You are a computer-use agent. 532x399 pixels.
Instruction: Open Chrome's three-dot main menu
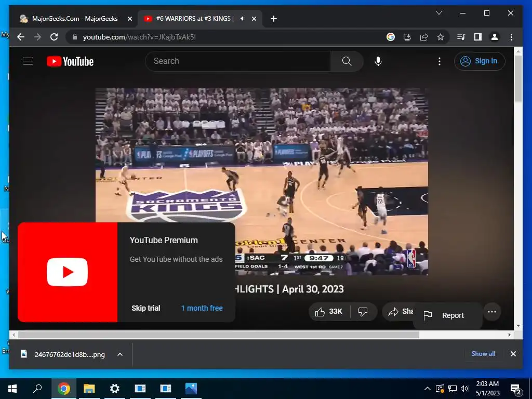(x=511, y=37)
